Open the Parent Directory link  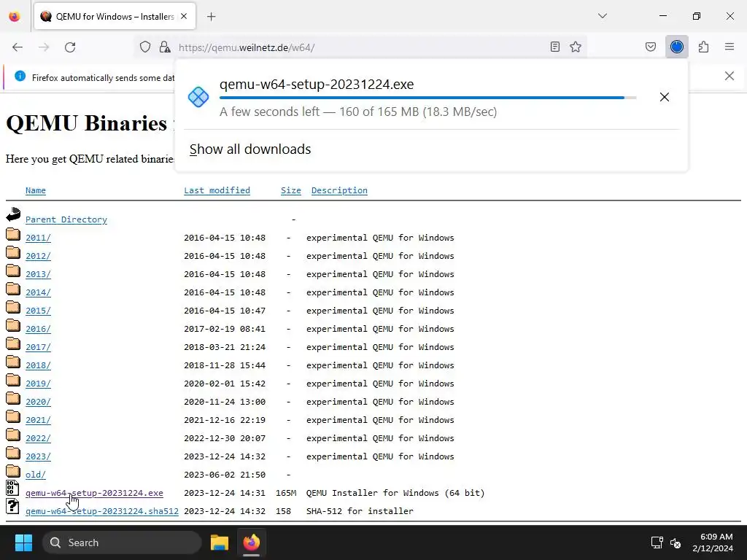tap(66, 219)
